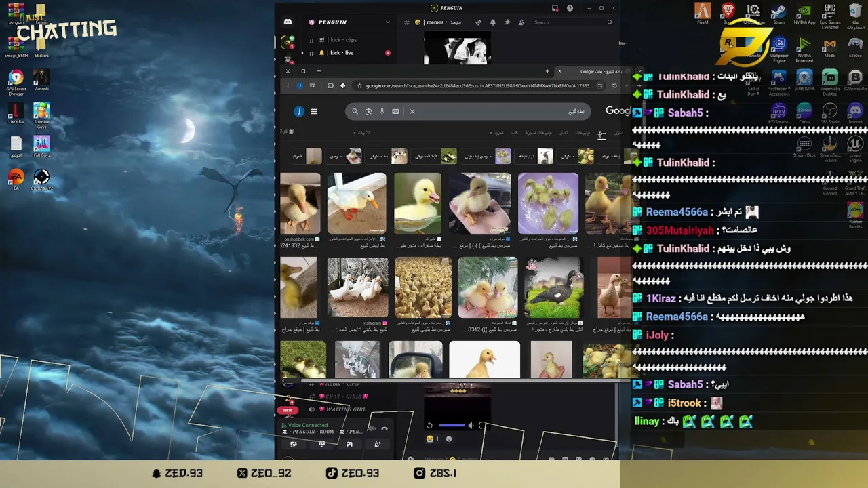Open image of white ducks flock

[x=357, y=287]
